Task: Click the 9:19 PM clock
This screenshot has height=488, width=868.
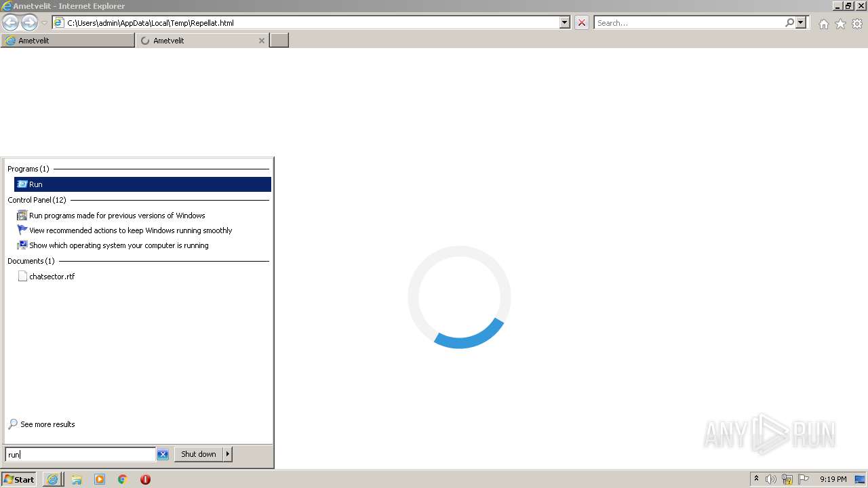Action: click(833, 479)
